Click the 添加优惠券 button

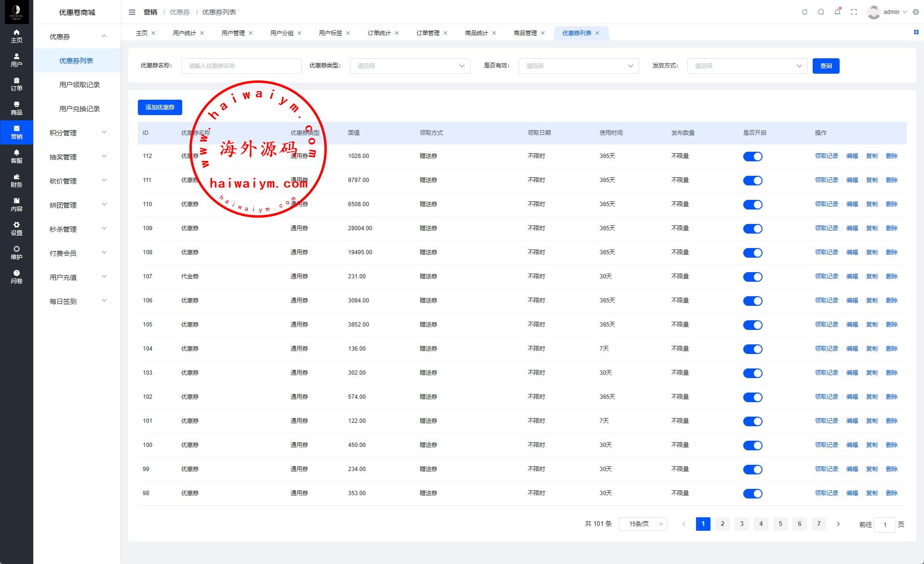(x=160, y=107)
